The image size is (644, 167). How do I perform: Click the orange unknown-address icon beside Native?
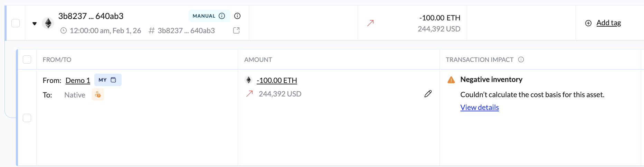[98, 95]
